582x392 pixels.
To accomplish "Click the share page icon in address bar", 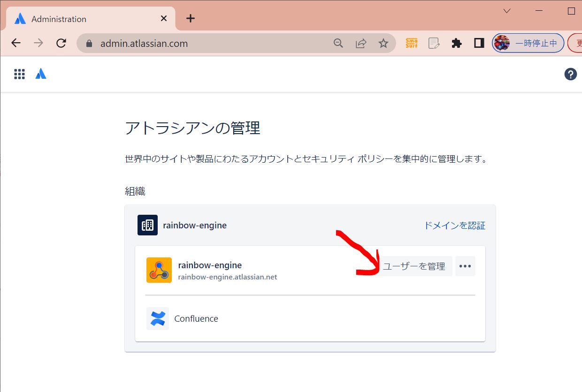I will pyautogui.click(x=361, y=44).
